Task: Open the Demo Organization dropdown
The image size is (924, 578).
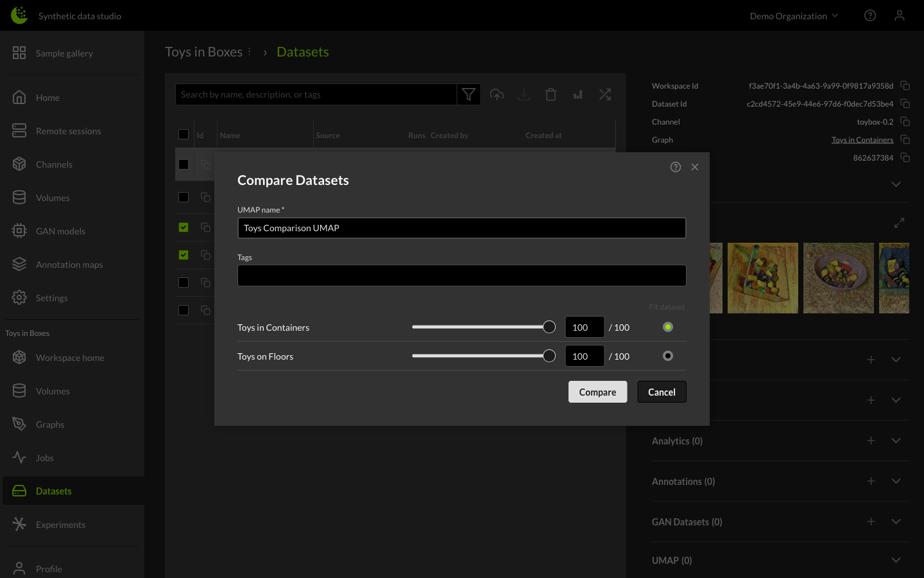Action: tap(794, 15)
